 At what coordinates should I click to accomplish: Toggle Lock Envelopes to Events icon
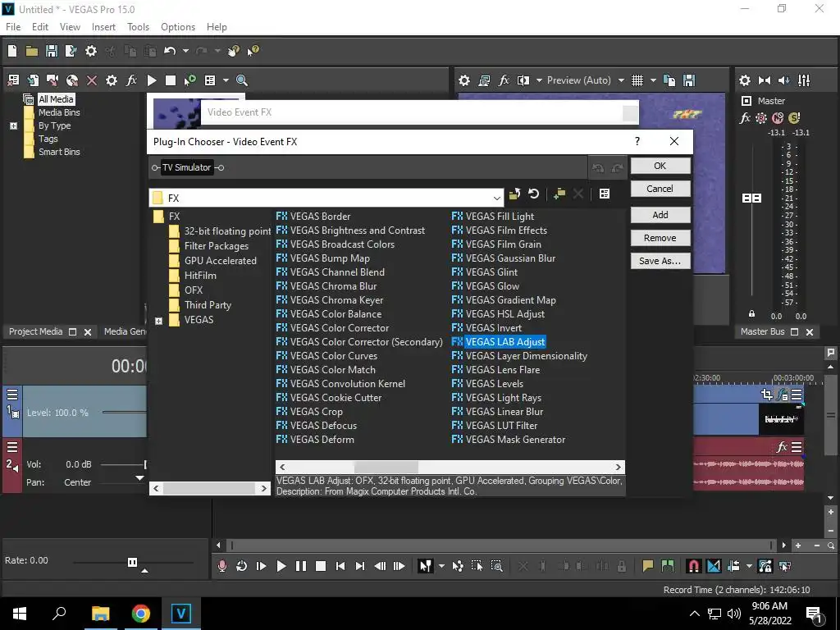(x=765, y=566)
